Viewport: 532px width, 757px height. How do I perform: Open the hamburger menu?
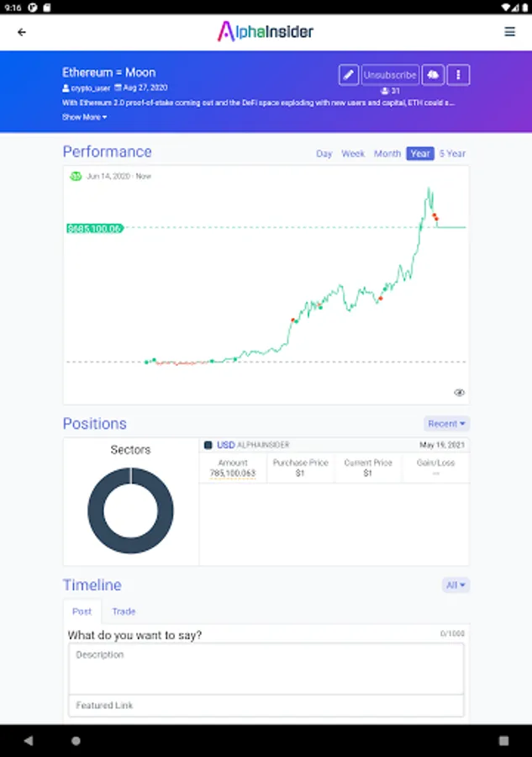click(x=509, y=32)
